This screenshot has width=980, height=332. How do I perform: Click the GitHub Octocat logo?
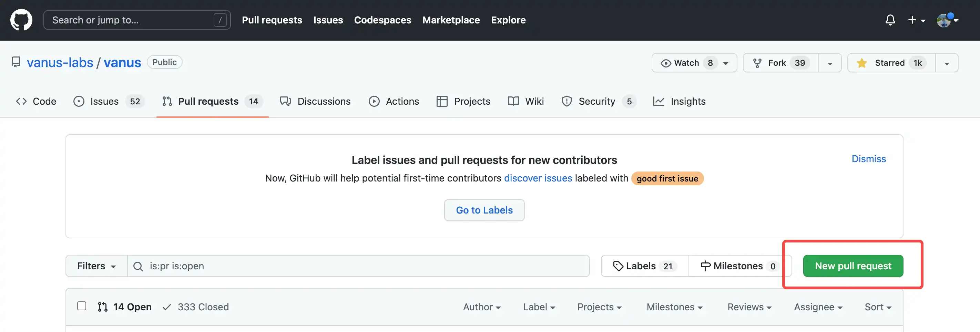[21, 20]
